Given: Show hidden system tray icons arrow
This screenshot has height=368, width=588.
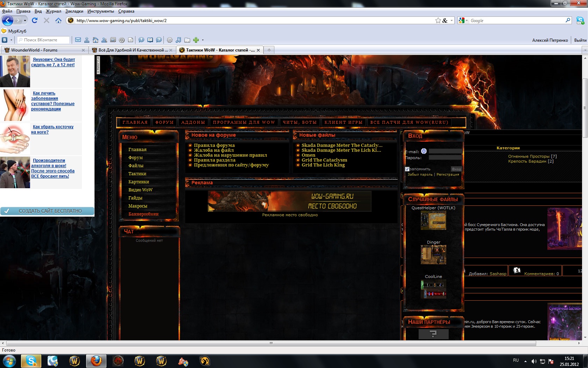Looking at the screenshot, I should (525, 361).
